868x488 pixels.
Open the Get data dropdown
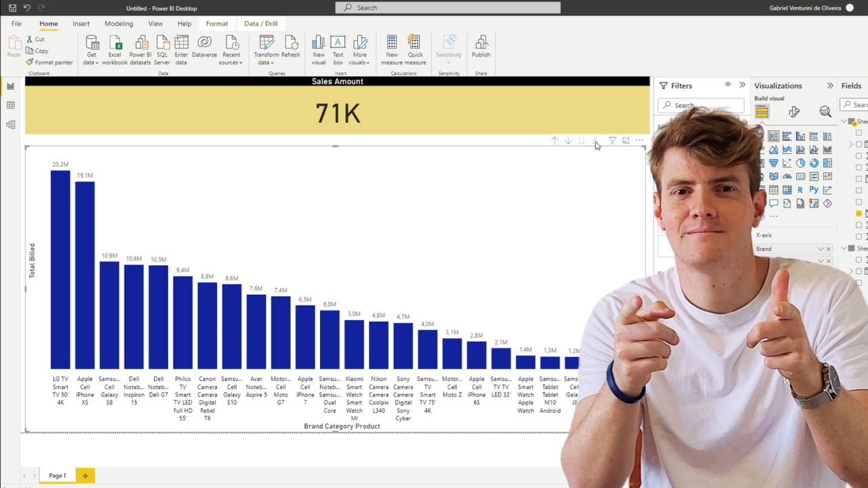[92, 50]
